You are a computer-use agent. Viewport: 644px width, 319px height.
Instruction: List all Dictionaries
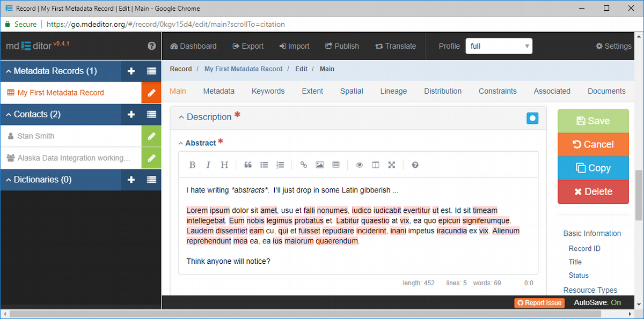(152, 180)
